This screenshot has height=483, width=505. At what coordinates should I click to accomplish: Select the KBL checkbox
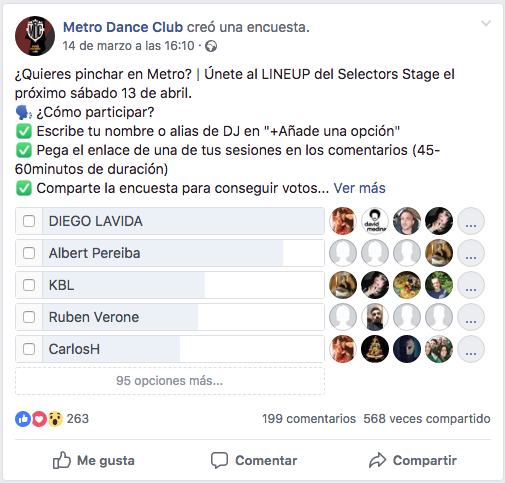point(29,285)
